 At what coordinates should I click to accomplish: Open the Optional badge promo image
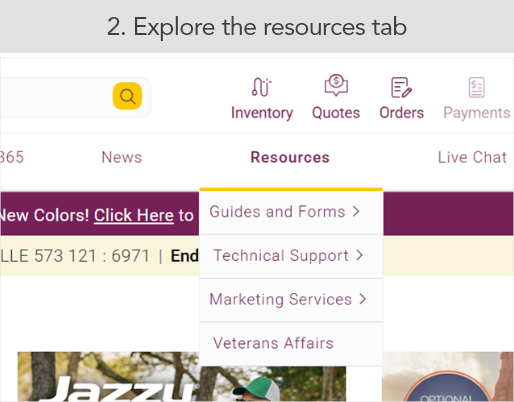[447, 377]
